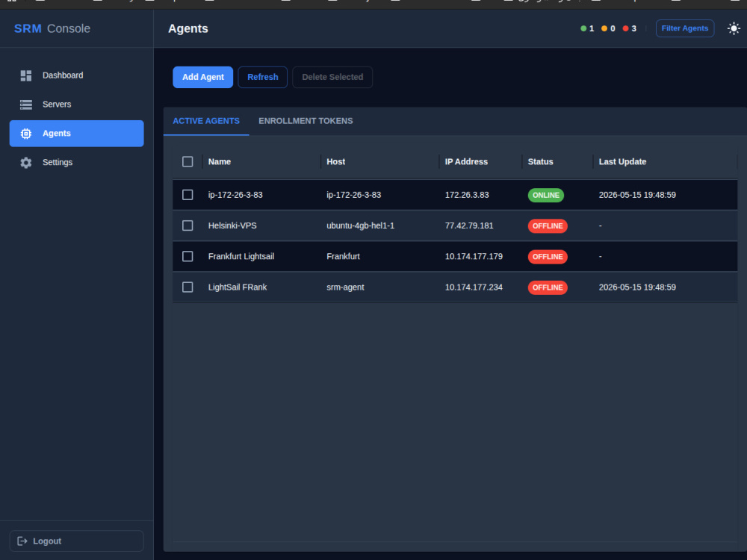Select the LightSail FRank agent checkbox
Image resolution: width=747 pixels, height=560 pixels.
click(x=187, y=287)
